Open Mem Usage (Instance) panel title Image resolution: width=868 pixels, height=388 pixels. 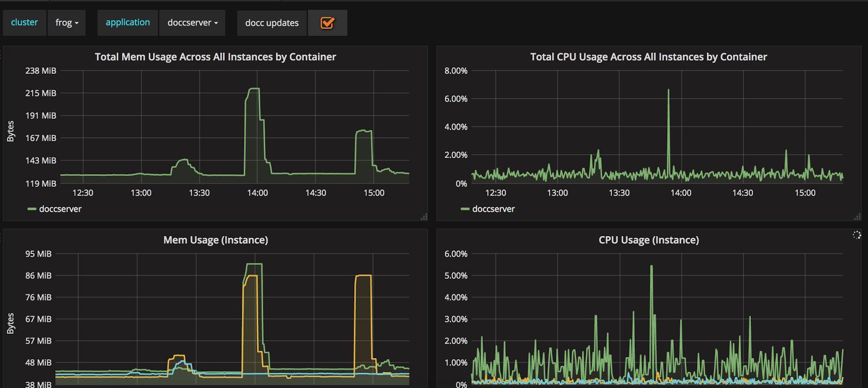(215, 240)
